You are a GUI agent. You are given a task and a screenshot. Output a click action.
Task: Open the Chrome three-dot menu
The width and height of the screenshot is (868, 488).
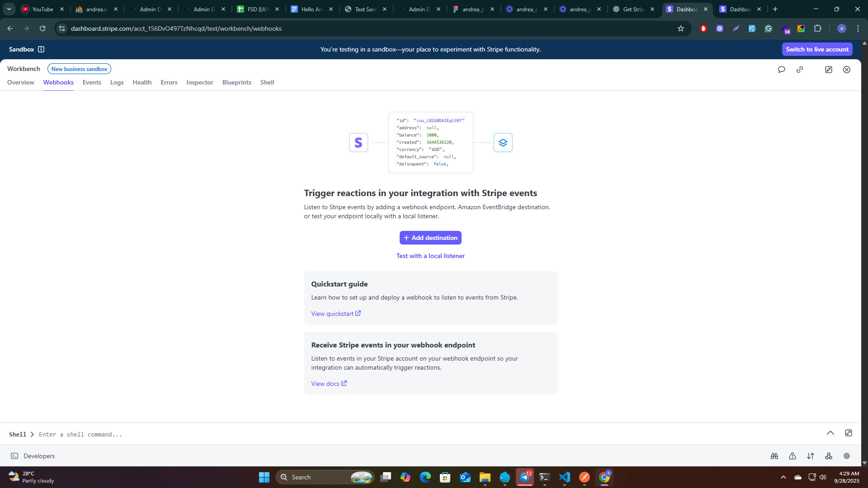pos(858,28)
